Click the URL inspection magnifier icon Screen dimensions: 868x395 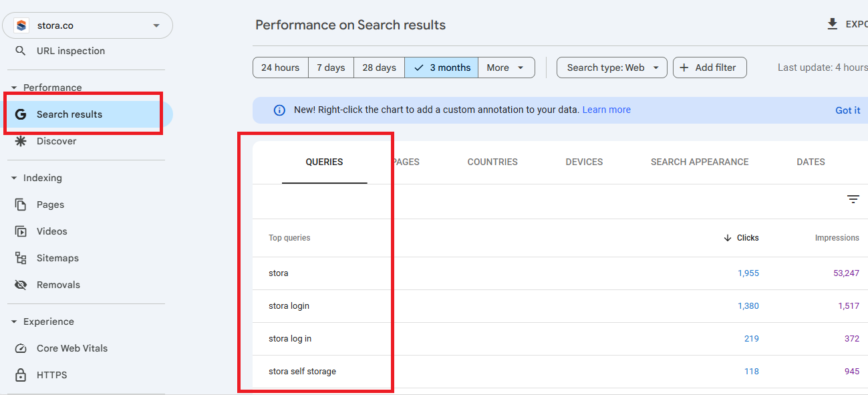coord(21,51)
